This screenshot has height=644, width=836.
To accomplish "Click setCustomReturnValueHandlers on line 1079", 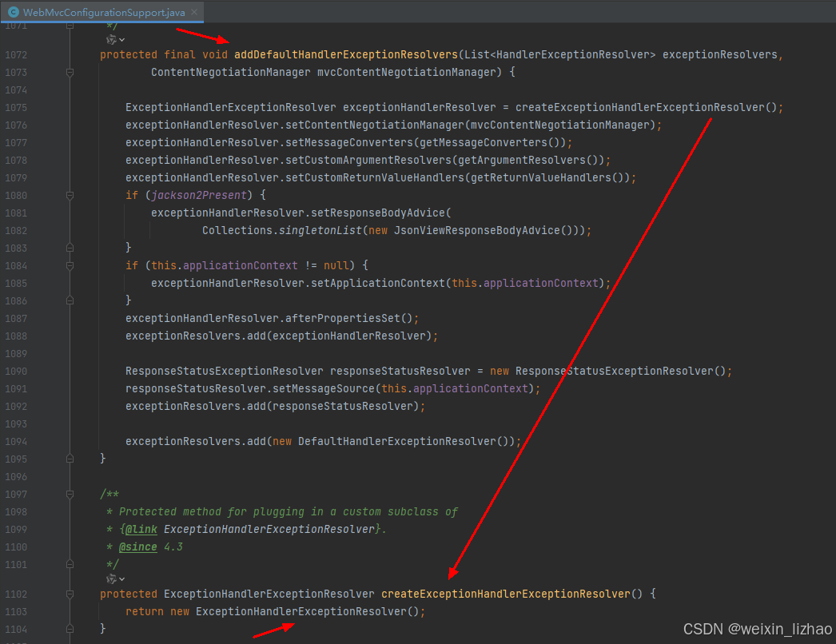I will coord(375,177).
